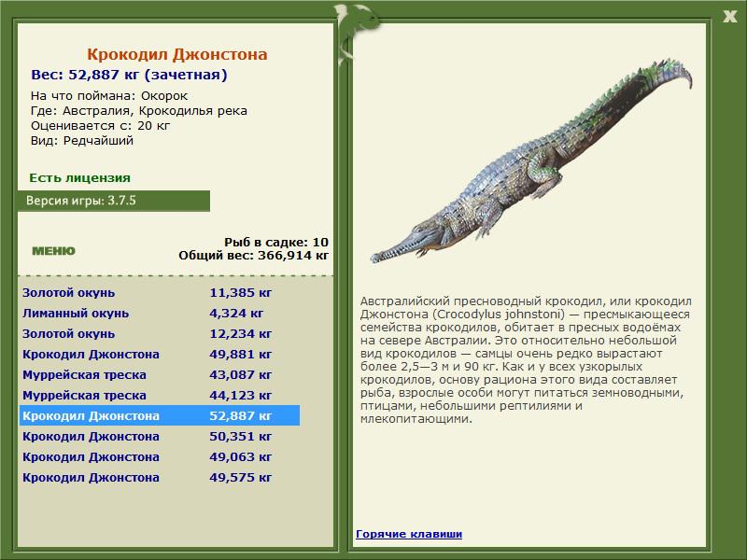The image size is (747, 560).
Task: Open the МЕНЮ button
Action: click(x=53, y=251)
